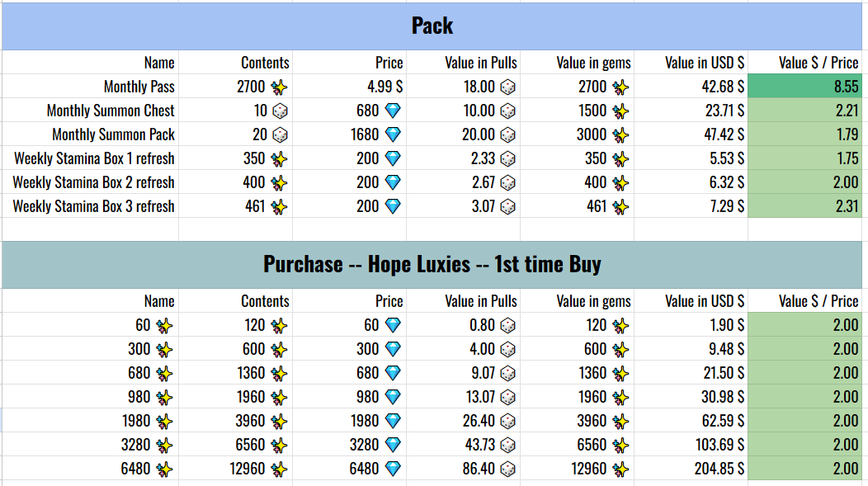Screen dimensions: 868x486
Task: Click the dice icon next to 18.00 pulls
Action: (x=507, y=87)
